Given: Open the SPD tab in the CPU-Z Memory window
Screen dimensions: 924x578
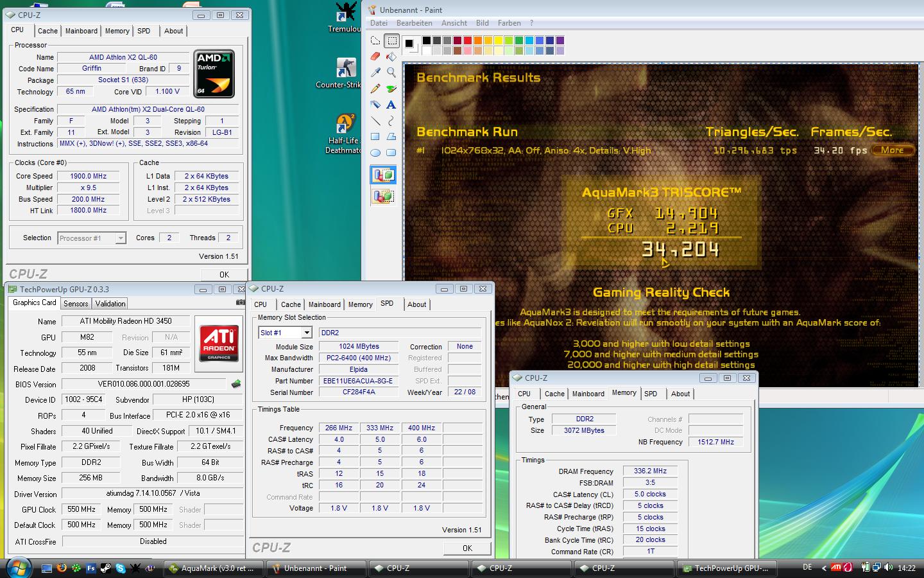Looking at the screenshot, I should coord(651,394).
